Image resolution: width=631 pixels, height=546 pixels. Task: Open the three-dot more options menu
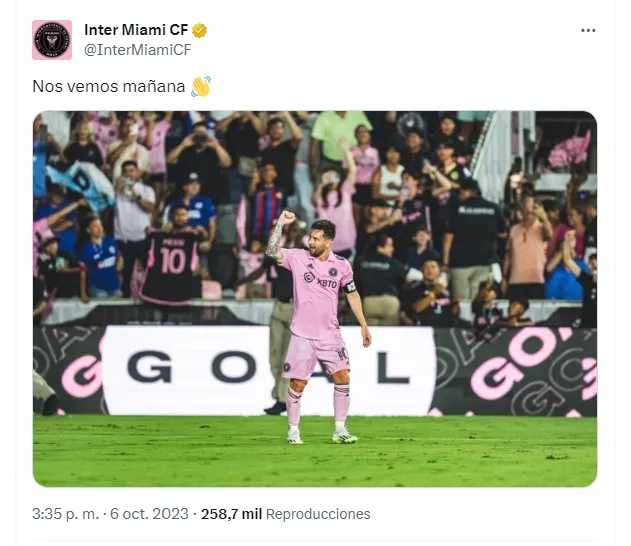pyautogui.click(x=588, y=30)
